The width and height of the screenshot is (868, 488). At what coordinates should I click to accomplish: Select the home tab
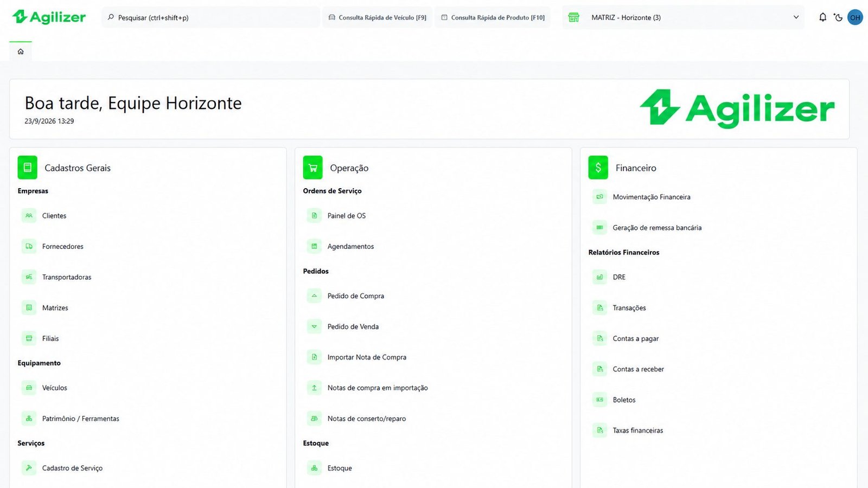point(21,52)
